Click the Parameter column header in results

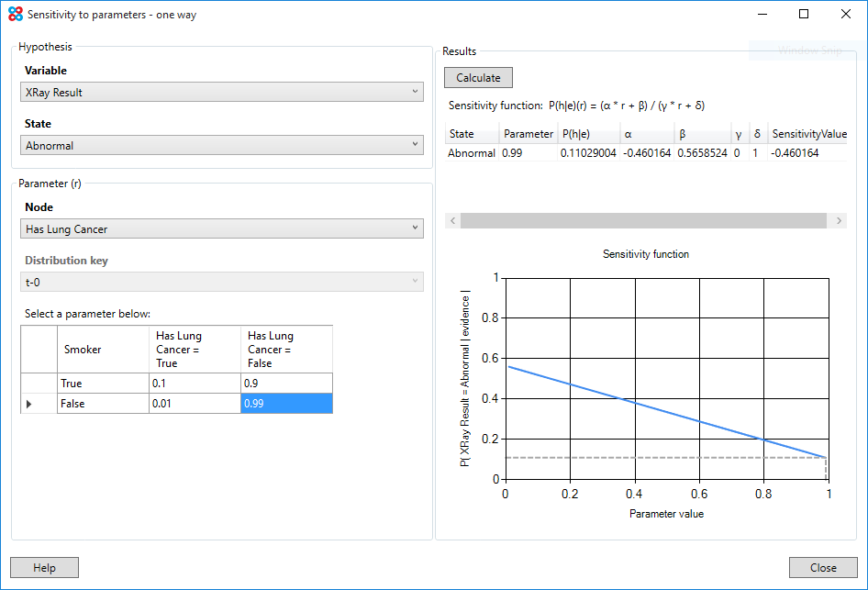pos(526,133)
